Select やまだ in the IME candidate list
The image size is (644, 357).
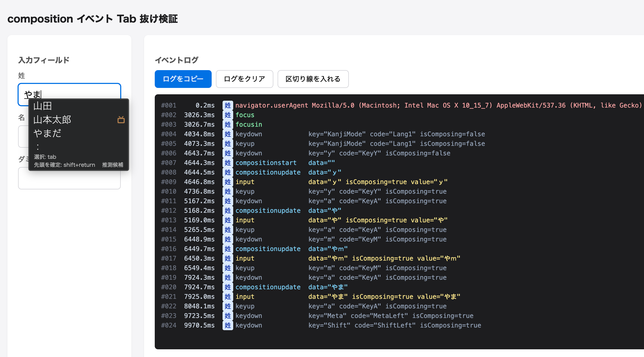(47, 133)
